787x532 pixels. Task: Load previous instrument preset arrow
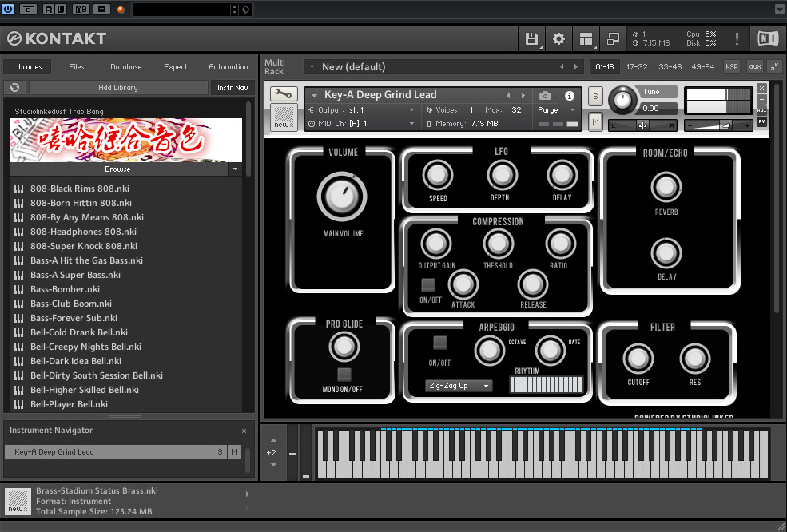[508, 95]
